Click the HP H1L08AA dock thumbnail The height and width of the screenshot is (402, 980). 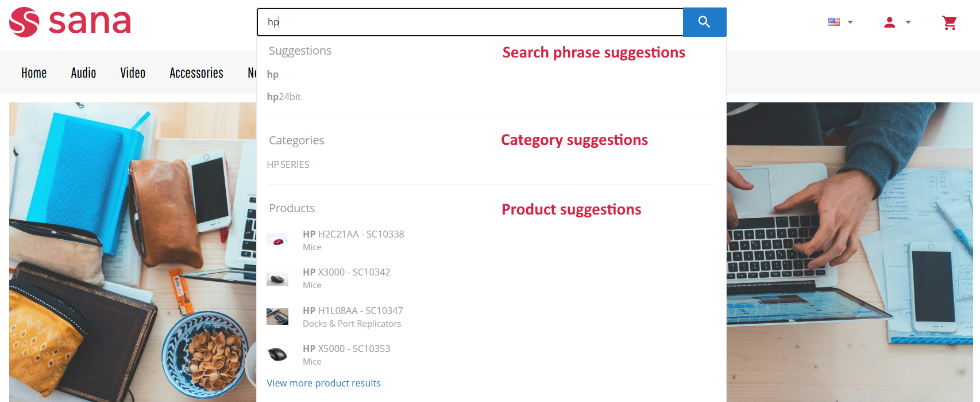[x=277, y=316]
